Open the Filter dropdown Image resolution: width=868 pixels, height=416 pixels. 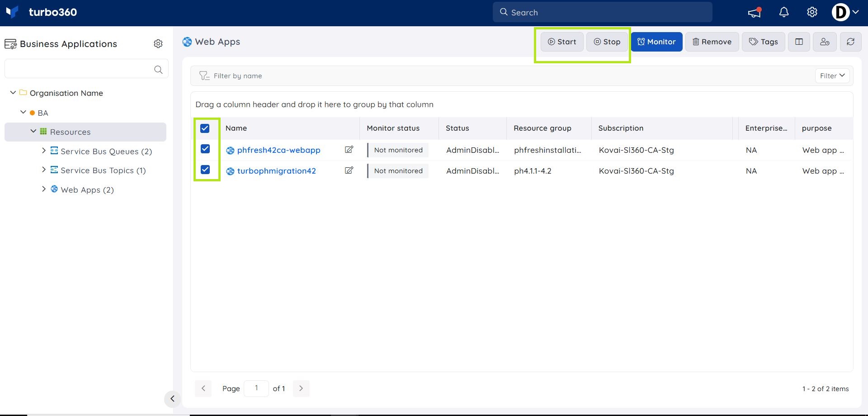[832, 76]
